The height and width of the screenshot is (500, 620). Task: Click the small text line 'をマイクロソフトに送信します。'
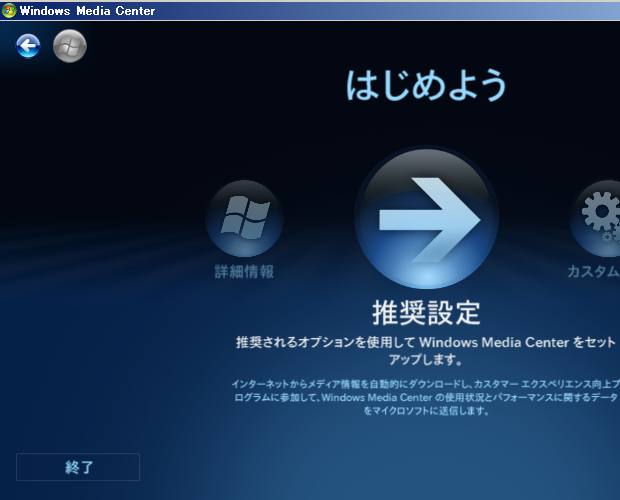426,410
